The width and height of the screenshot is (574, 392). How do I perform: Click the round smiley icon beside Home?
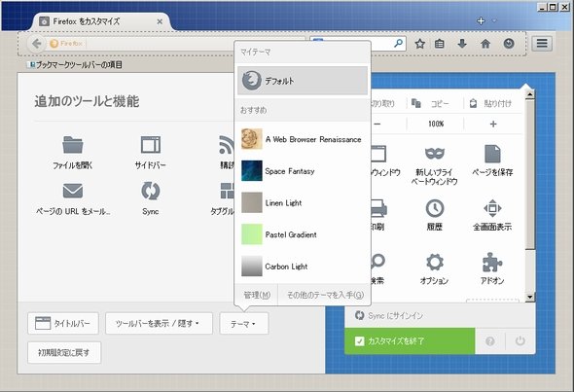pyautogui.click(x=509, y=44)
